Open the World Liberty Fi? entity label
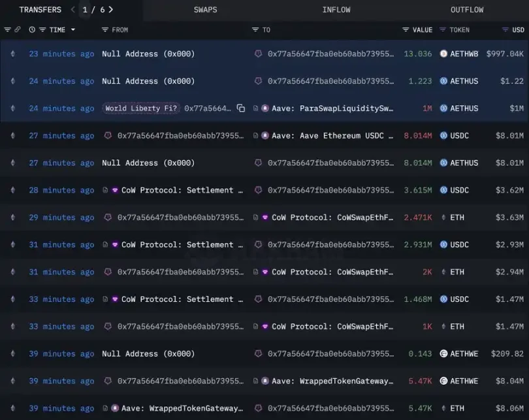Image resolution: width=529 pixels, height=420 pixels. tap(141, 108)
